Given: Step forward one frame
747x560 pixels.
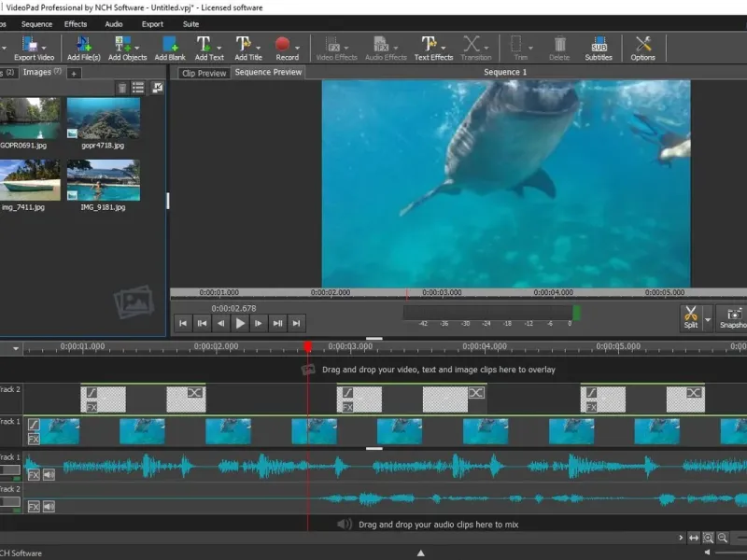Looking at the screenshot, I should pyautogui.click(x=259, y=323).
